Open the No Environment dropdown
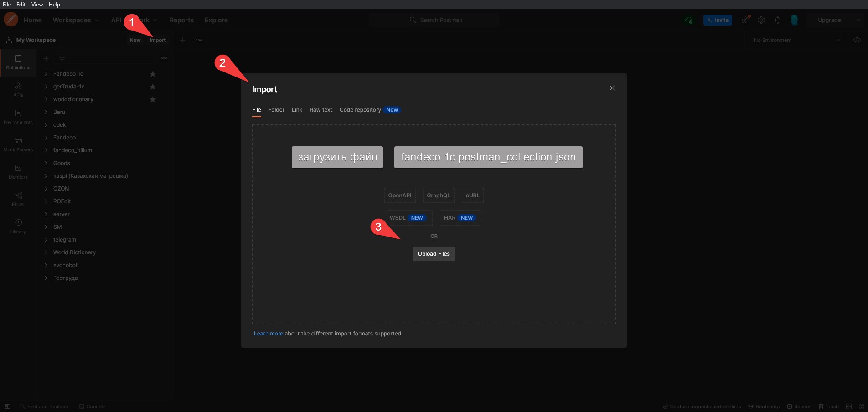The height and width of the screenshot is (412, 868). coord(796,40)
